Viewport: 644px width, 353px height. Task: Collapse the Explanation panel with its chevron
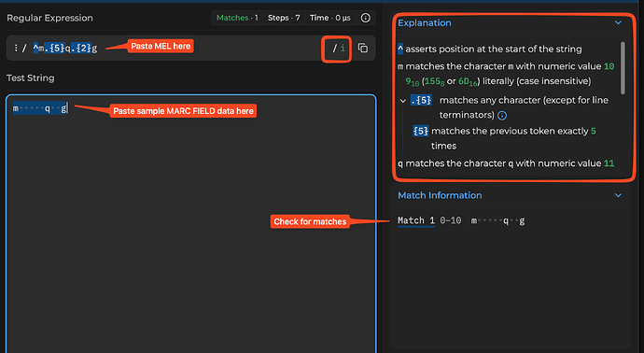point(618,22)
